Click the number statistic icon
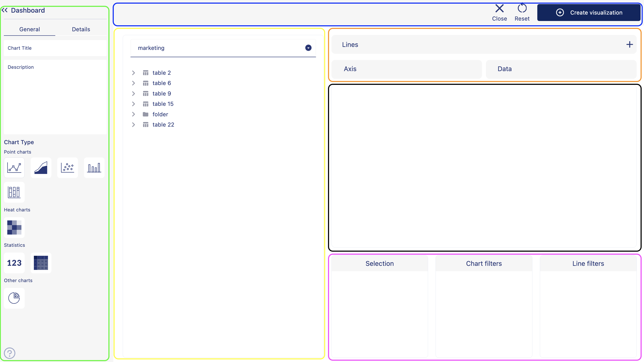The image size is (644, 362). point(14,263)
